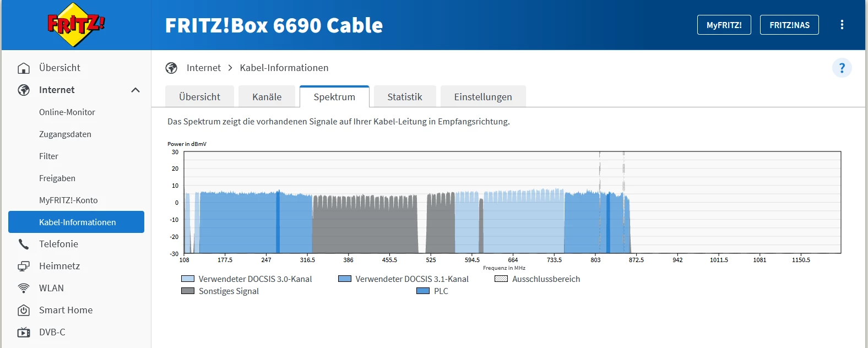Open WLAN wifi icon
Viewport: 868px width, 348px height.
pyautogui.click(x=24, y=289)
